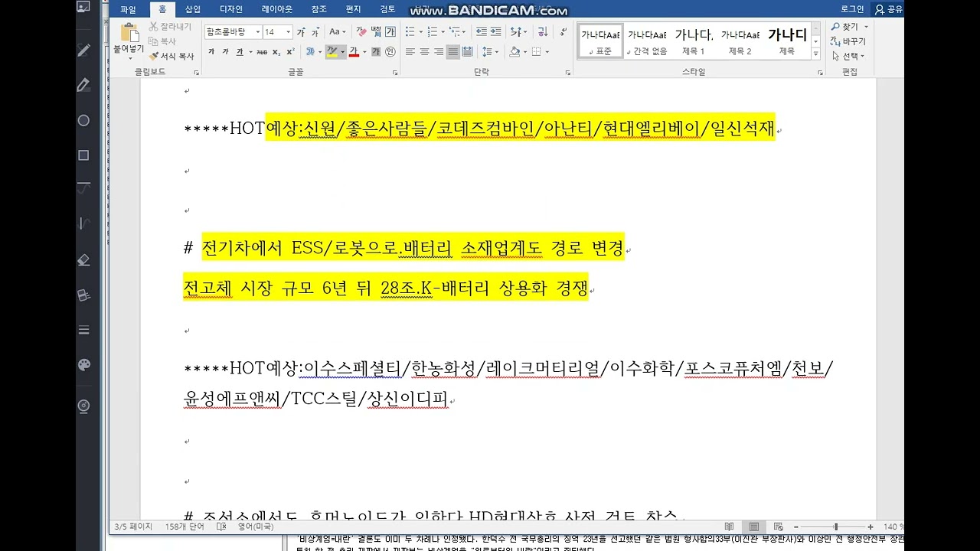Click the bullets list icon

point(410,32)
